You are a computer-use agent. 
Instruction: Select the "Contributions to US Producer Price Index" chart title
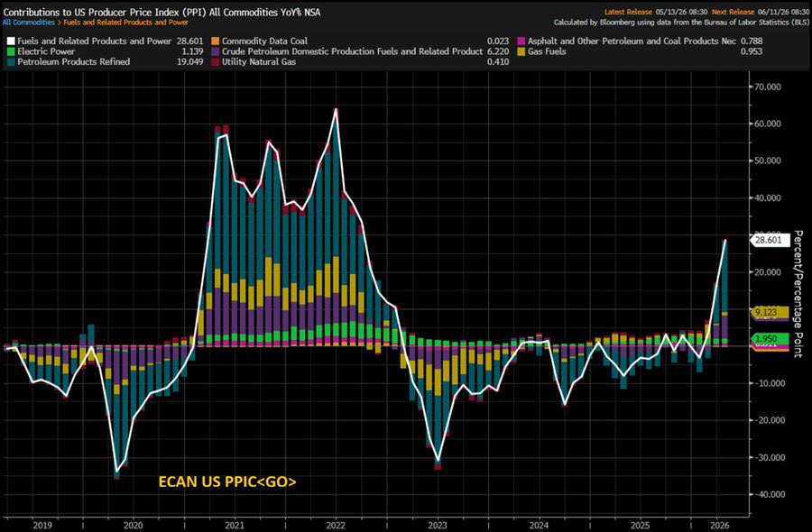[161, 12]
